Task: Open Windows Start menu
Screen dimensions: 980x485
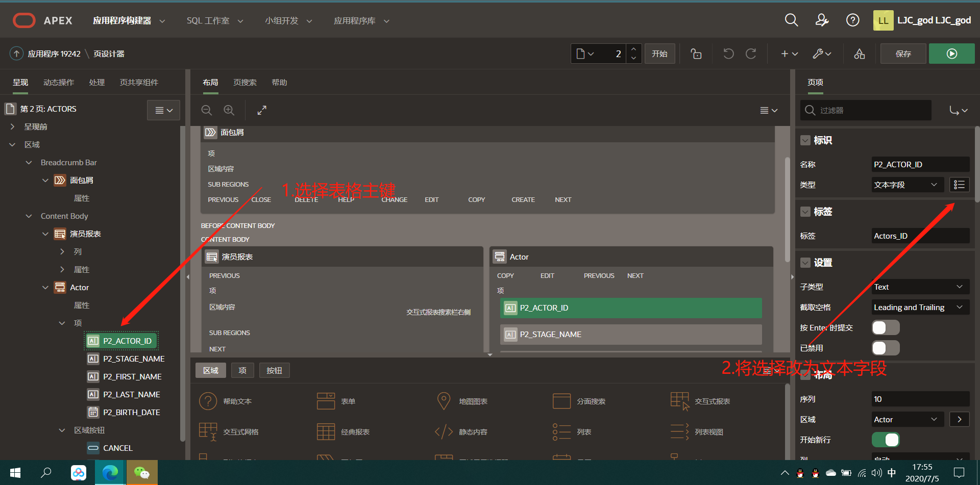Action: point(15,473)
